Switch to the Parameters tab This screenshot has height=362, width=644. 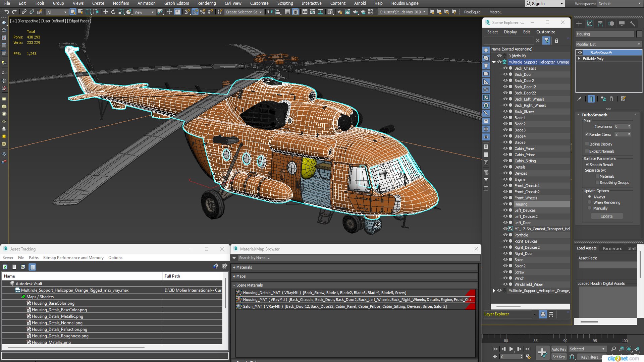coord(612,248)
